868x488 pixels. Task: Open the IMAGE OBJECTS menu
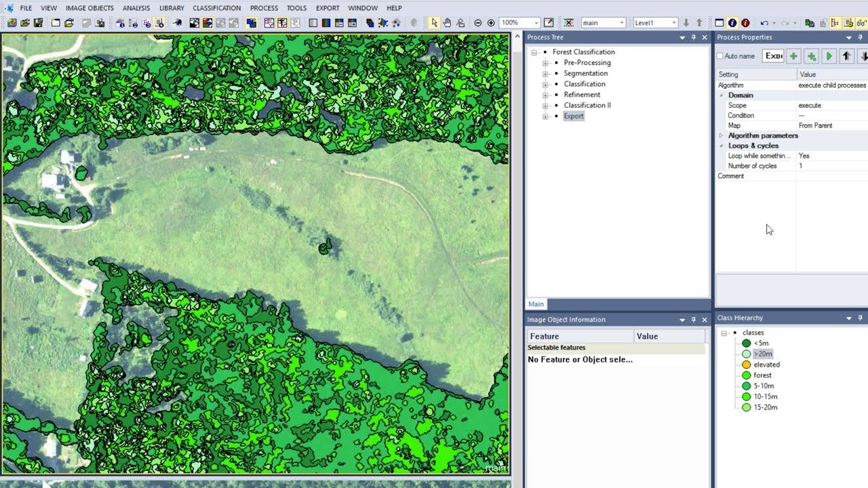(90, 8)
